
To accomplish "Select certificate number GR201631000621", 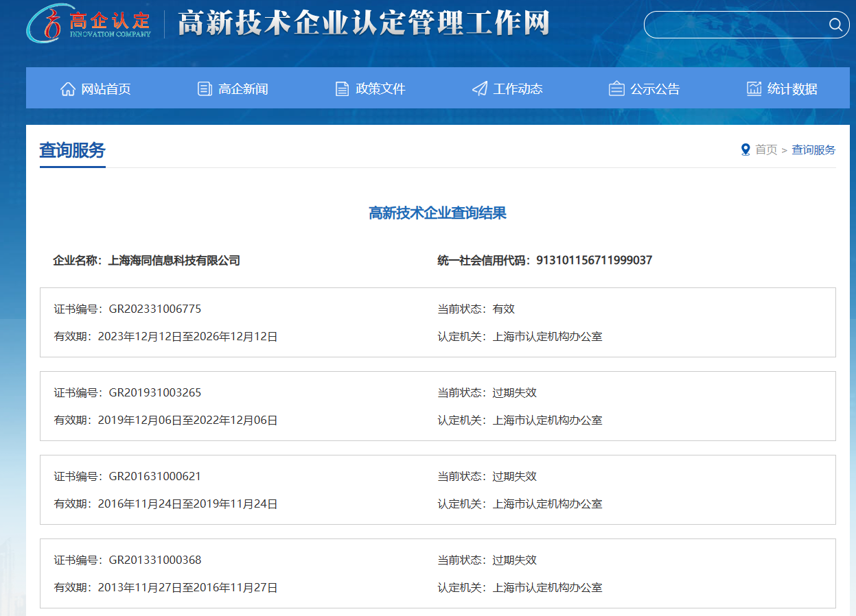I will coord(155,477).
